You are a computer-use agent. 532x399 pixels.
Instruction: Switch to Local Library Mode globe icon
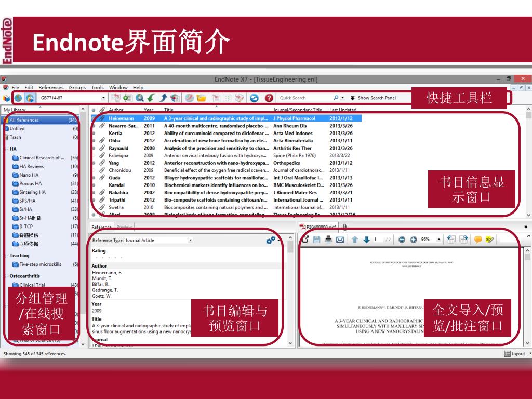tap(18, 98)
